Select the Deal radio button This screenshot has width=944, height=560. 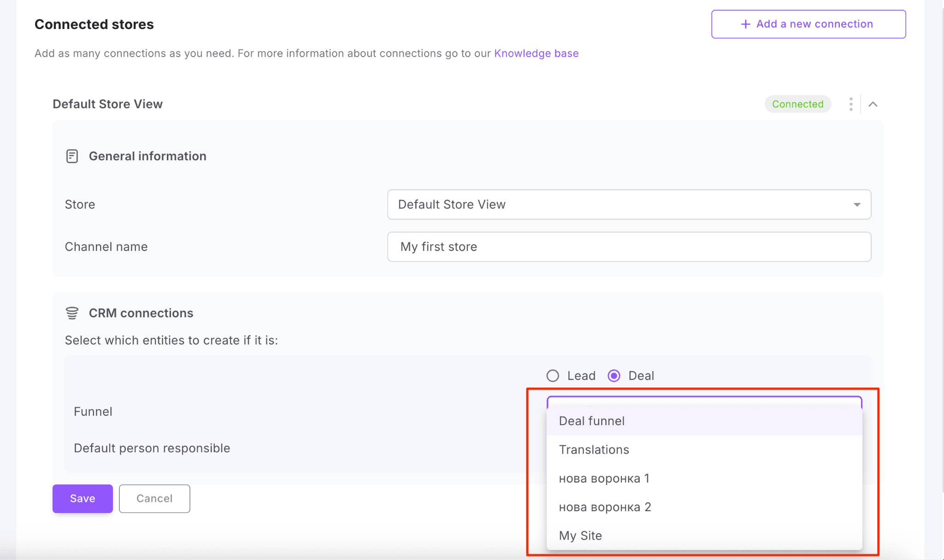[x=614, y=376]
